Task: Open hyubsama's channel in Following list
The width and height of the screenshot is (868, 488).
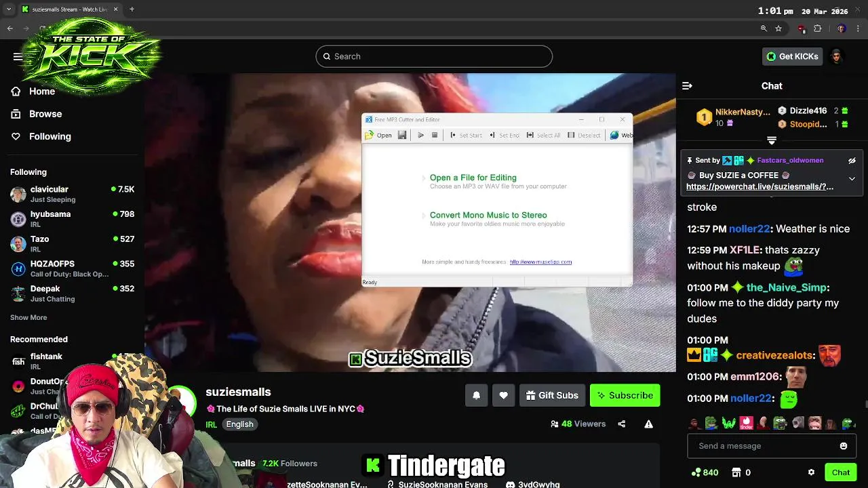Action: 72,219
